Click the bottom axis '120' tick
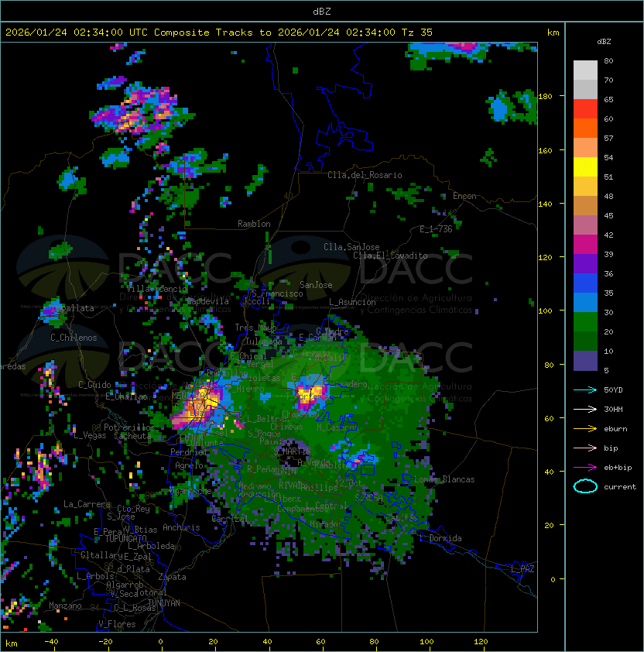644x652 pixels. tap(480, 642)
